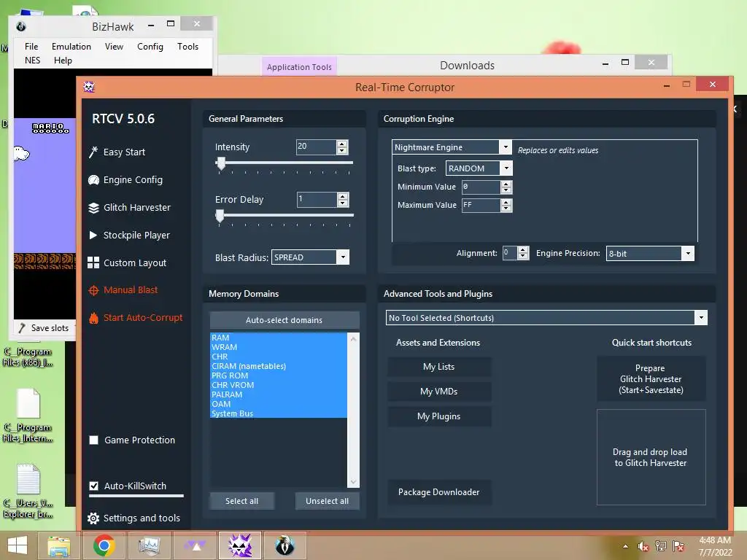Click the Select all button

tap(242, 501)
